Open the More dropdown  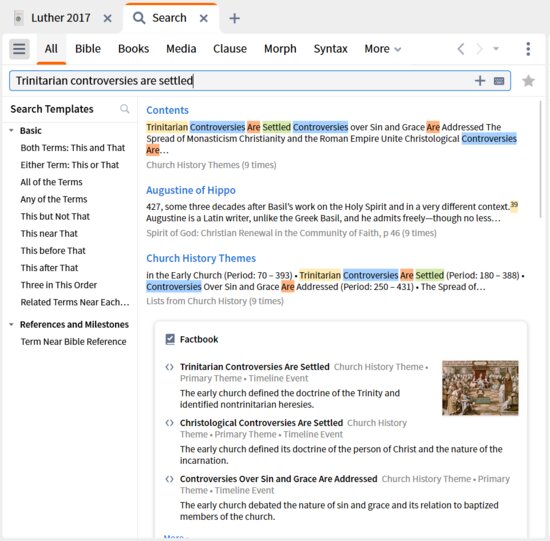click(x=383, y=49)
